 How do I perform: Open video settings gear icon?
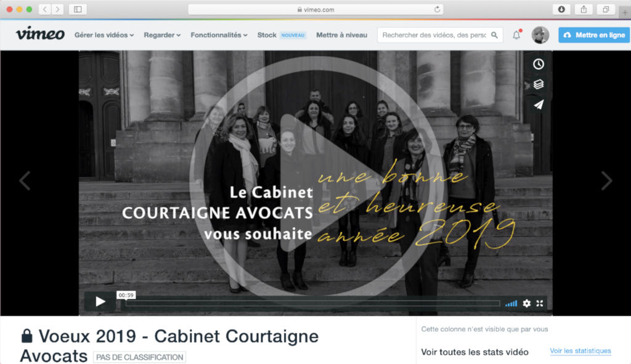pos(526,303)
